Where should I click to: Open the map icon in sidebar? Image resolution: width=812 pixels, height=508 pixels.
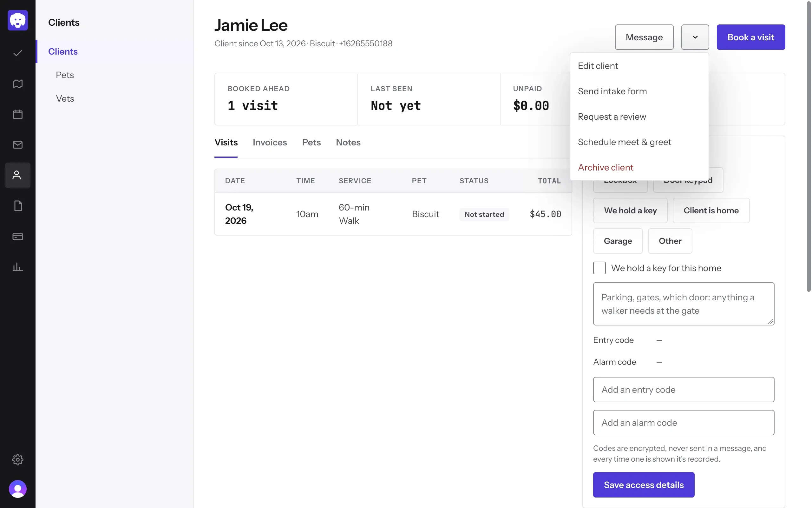(17, 84)
